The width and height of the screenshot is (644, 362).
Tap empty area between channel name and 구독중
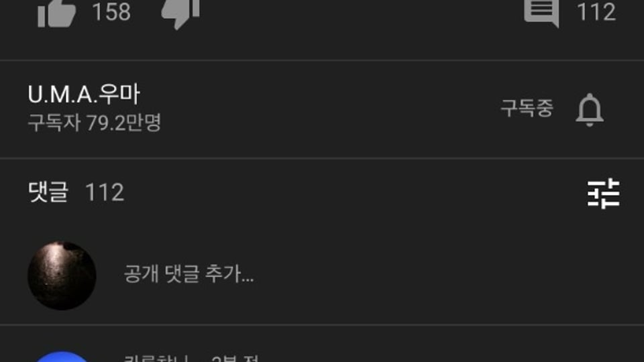[321, 109]
